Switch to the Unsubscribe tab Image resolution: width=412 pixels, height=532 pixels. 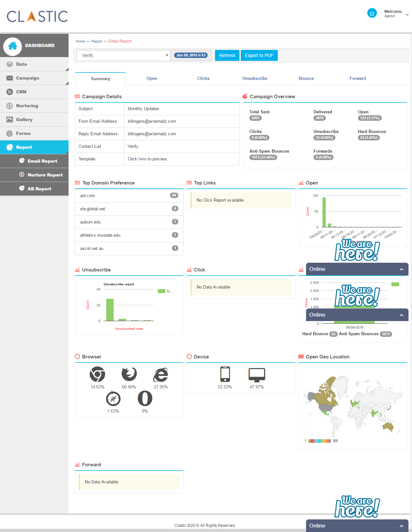[x=255, y=78]
